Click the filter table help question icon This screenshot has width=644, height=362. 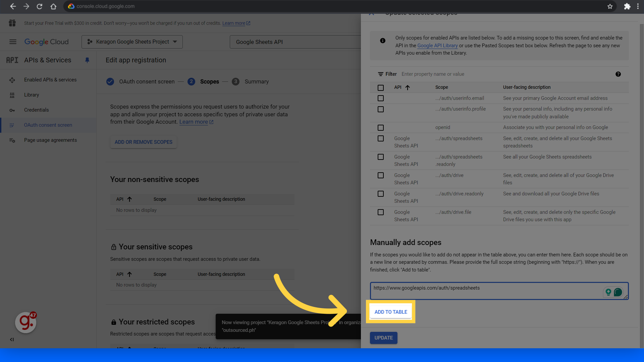[x=618, y=74]
